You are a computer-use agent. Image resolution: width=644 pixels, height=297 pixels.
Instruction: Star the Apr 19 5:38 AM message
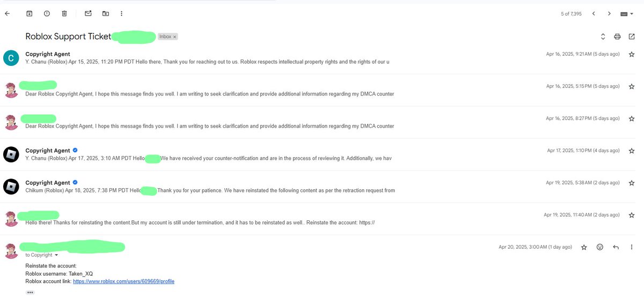click(631, 183)
